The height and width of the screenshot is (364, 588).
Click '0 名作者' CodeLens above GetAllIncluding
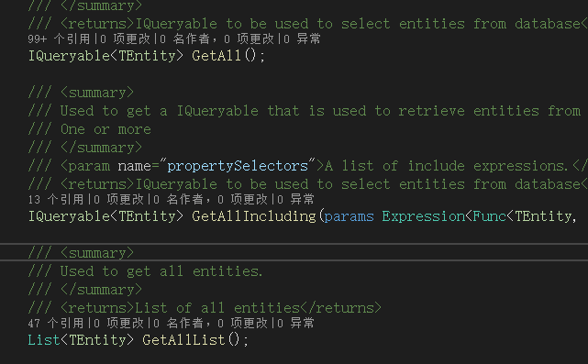pyautogui.click(x=182, y=200)
